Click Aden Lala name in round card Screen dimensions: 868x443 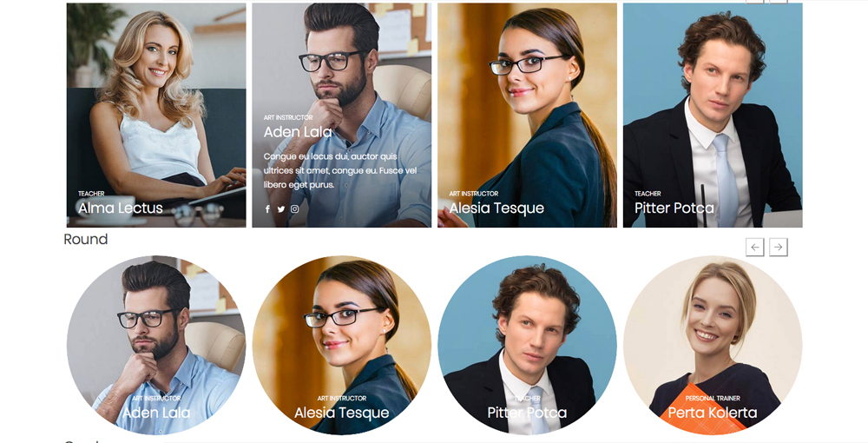(x=156, y=413)
